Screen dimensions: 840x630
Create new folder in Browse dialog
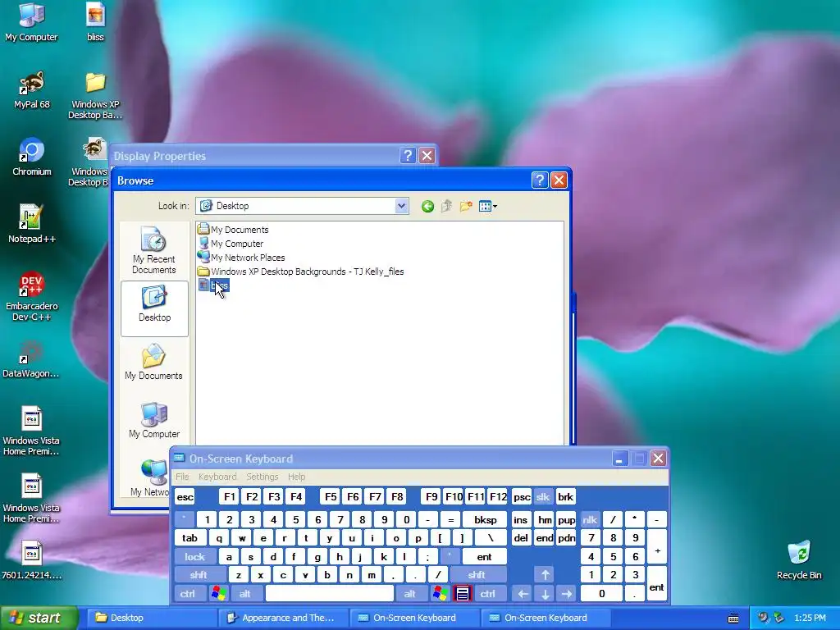click(x=466, y=206)
